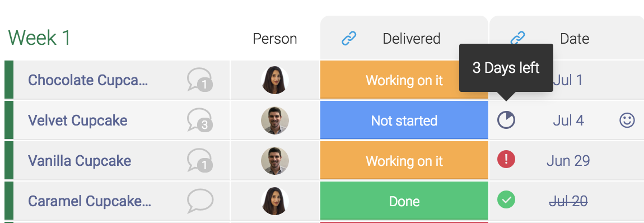This screenshot has height=223, width=644.
Task: Click the link icon in Delivered column
Action: click(349, 39)
